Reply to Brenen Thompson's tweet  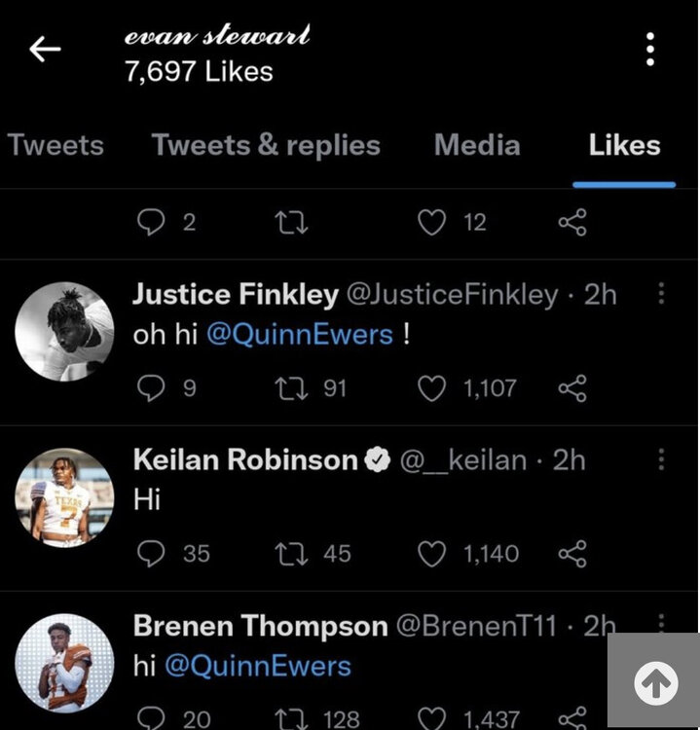point(151,719)
